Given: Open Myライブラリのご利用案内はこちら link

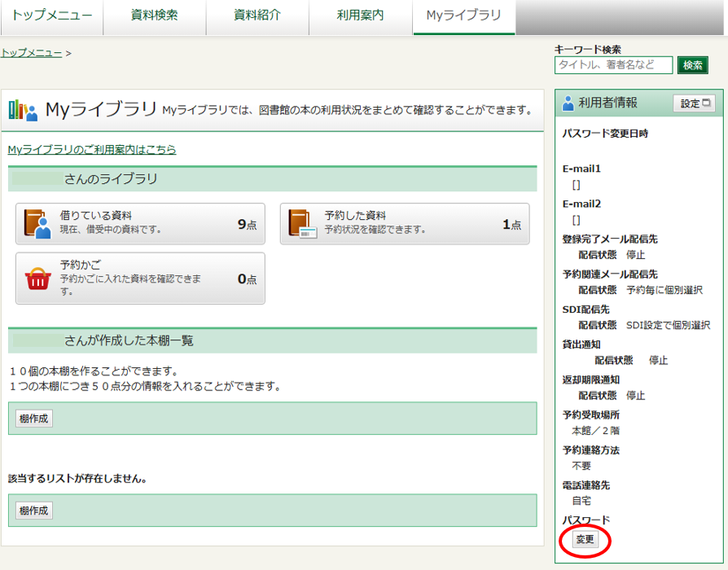Looking at the screenshot, I should click(x=92, y=150).
